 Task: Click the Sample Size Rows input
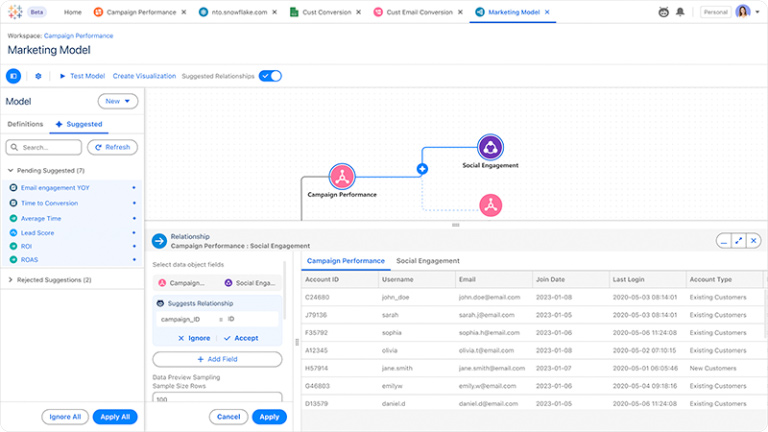tap(217, 398)
